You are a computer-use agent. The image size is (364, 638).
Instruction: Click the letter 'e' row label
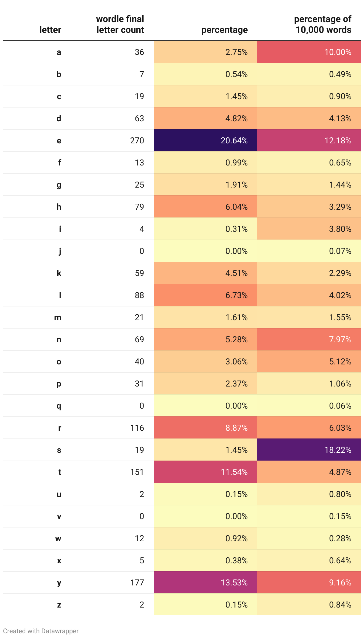(x=59, y=141)
